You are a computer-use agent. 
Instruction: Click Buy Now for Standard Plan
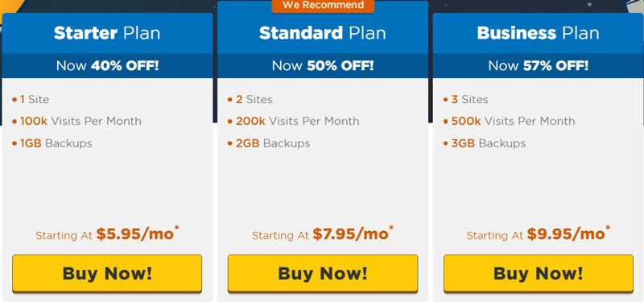tap(323, 273)
